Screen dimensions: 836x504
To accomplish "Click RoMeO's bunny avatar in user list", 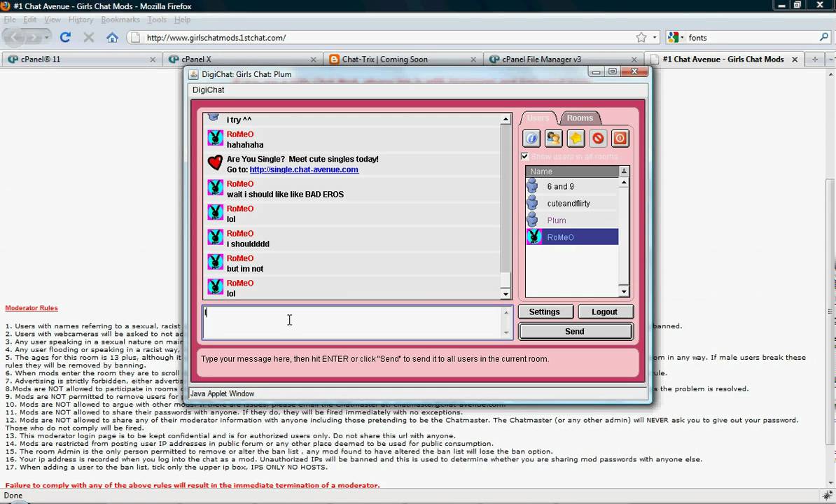I will coord(534,237).
